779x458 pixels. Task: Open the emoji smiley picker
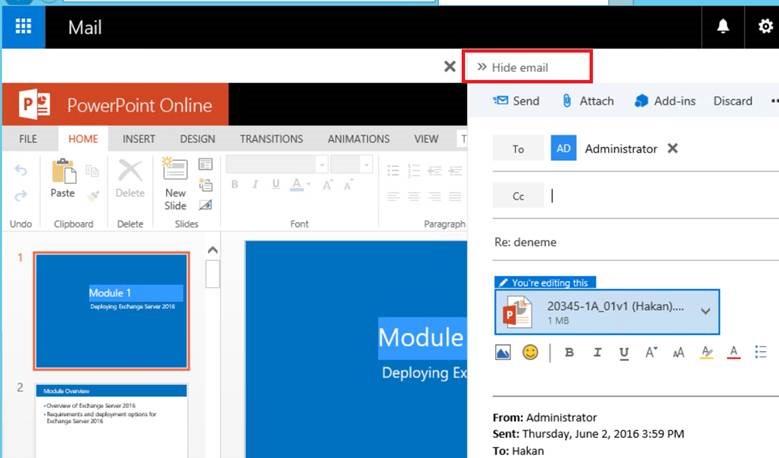coord(530,352)
